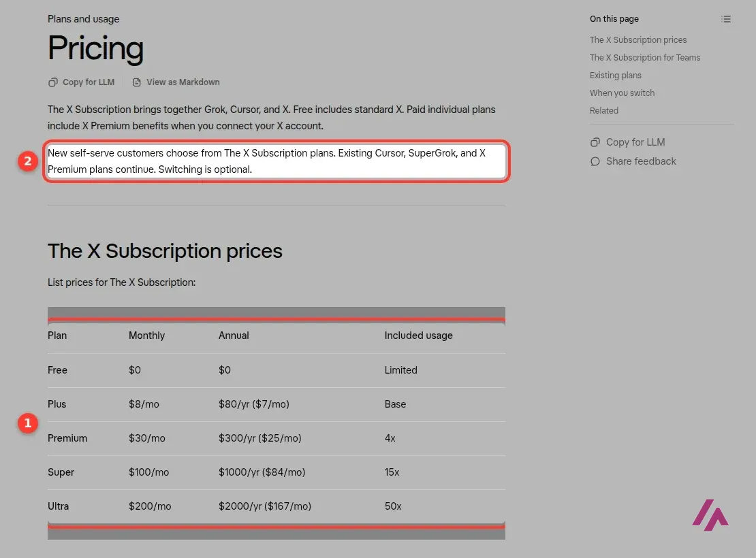Viewport: 756px width, 558px height.
Task: Select the Free plan name cell
Action: pyautogui.click(x=57, y=370)
